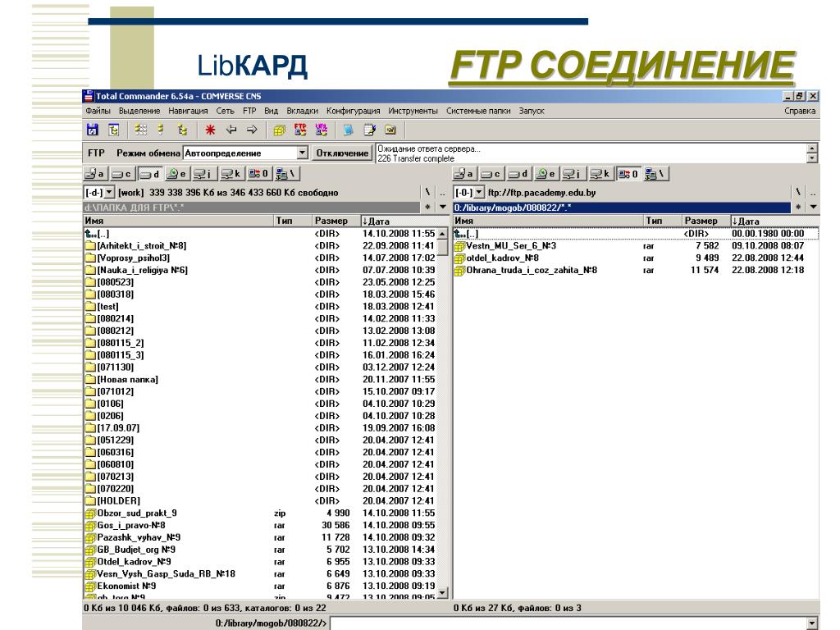Image resolution: width=840 pixels, height=630 pixels.
Task: Select the [HOLDER] folder in left panel
Action: coord(260,501)
